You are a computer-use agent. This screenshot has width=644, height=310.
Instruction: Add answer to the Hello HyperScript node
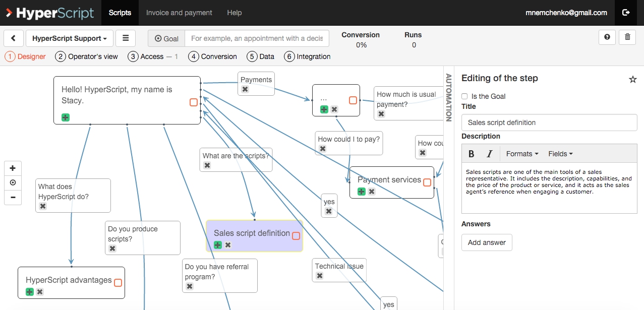point(66,117)
